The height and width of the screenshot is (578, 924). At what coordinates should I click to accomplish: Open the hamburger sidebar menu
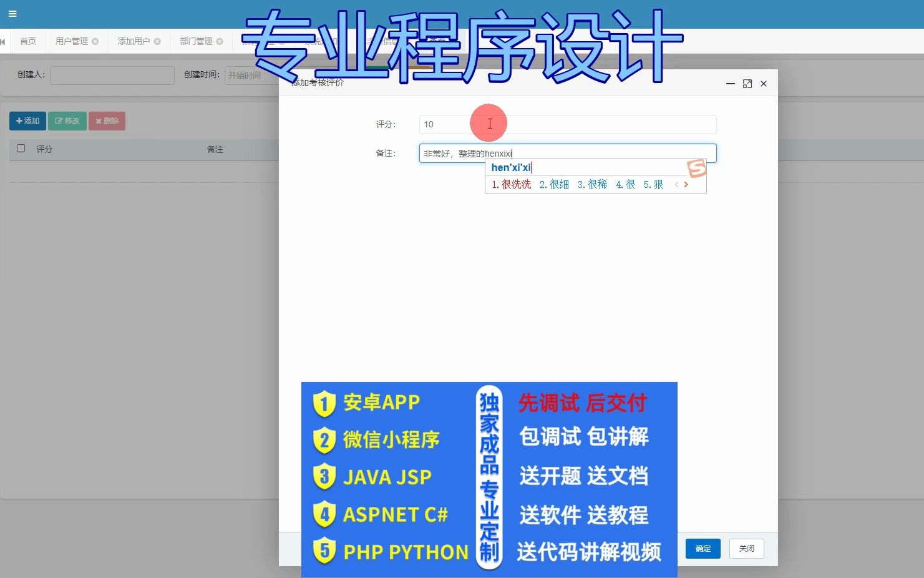coord(12,14)
